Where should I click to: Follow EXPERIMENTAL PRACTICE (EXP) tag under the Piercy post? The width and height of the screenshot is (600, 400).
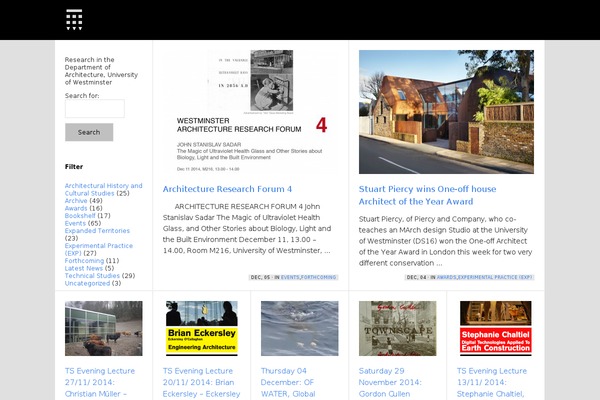pos(495,277)
